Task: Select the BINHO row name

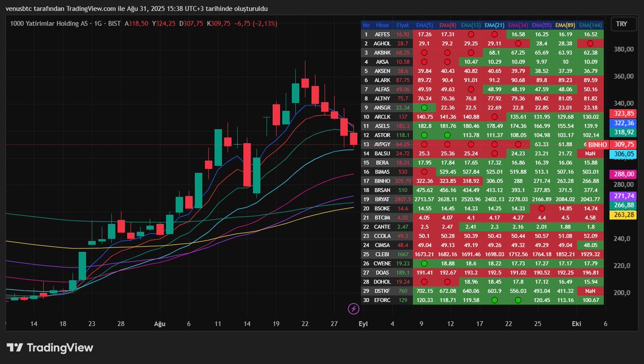Action: click(382, 181)
